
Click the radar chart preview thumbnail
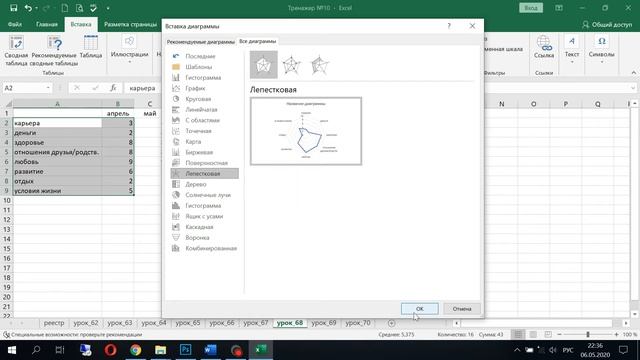(306, 131)
